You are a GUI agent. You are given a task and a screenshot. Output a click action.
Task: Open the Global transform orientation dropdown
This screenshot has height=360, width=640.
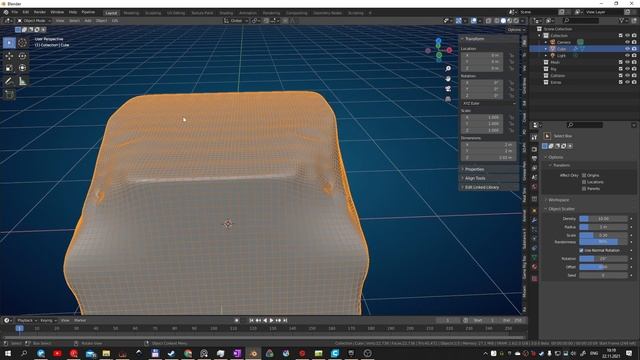point(236,20)
